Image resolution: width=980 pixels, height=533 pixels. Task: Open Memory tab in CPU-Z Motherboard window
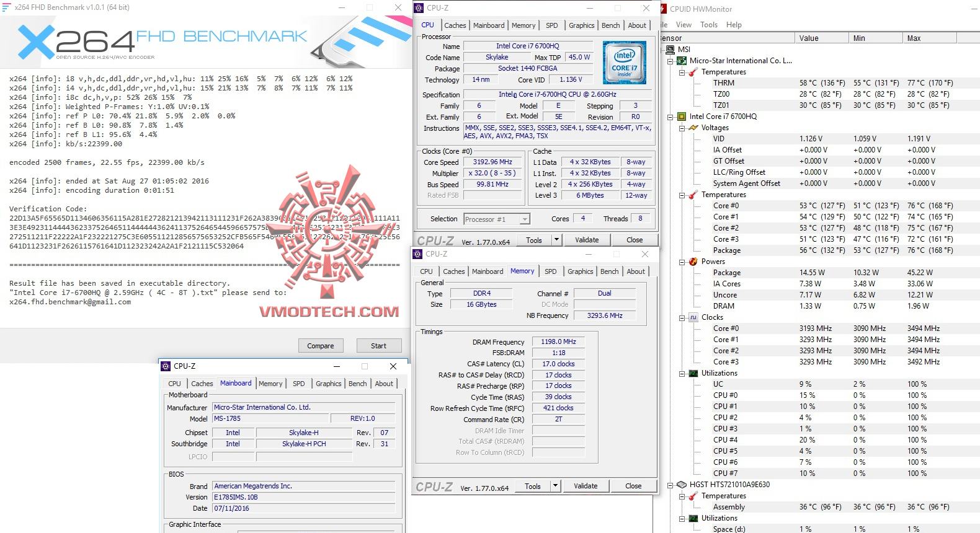point(270,384)
